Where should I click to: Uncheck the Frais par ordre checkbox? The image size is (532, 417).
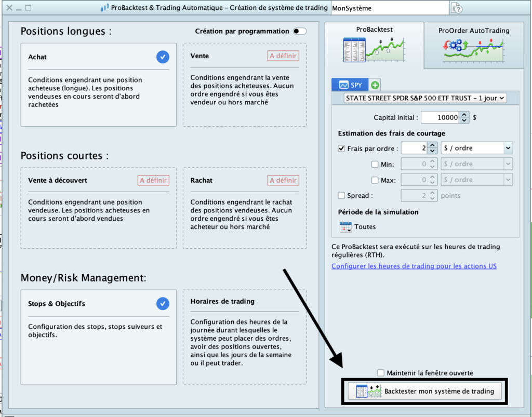(341, 149)
